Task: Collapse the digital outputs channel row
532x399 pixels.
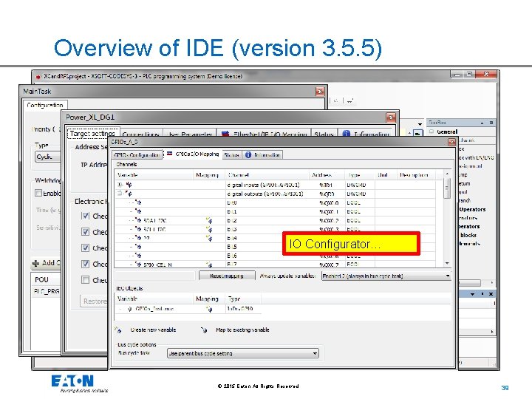Action: point(120,194)
